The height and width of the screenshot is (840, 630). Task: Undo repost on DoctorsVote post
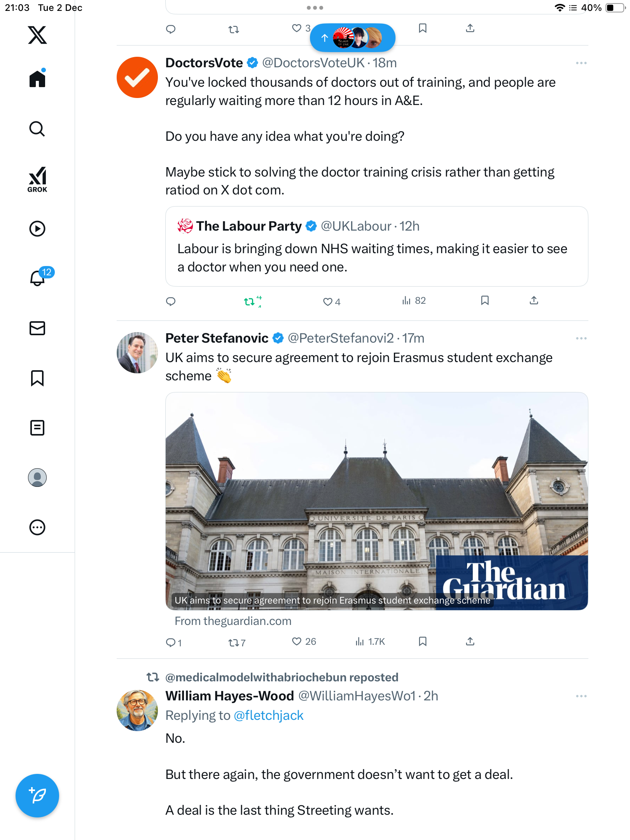click(249, 301)
